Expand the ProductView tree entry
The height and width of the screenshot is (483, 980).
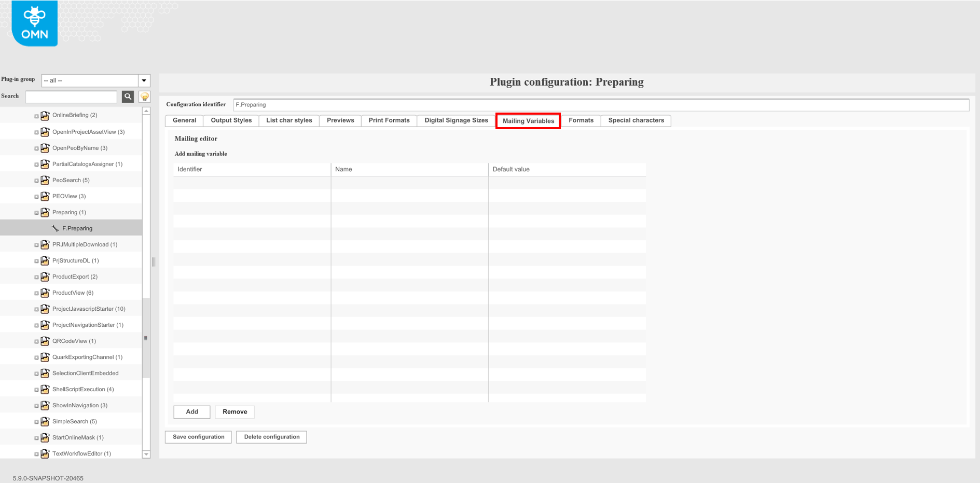coord(35,293)
